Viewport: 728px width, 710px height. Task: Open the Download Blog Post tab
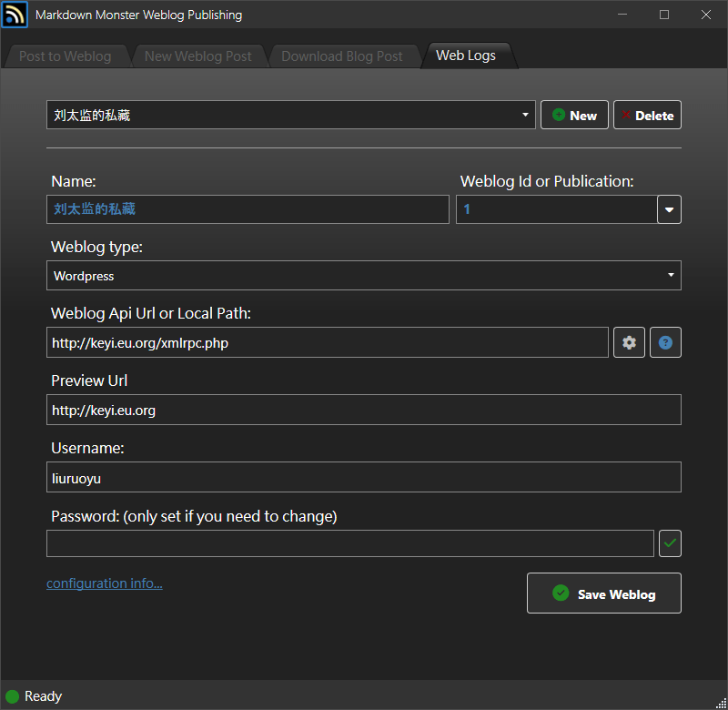click(x=342, y=56)
